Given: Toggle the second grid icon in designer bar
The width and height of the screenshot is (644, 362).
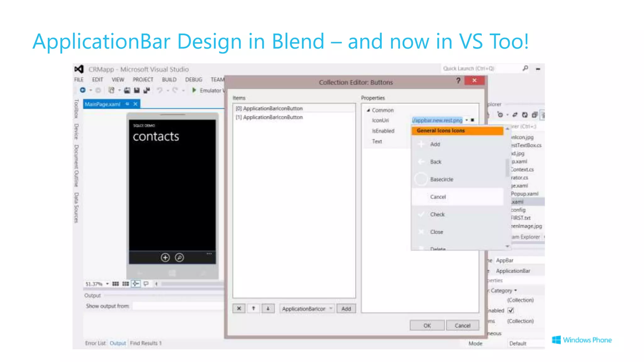Looking at the screenshot, I should point(125,284).
